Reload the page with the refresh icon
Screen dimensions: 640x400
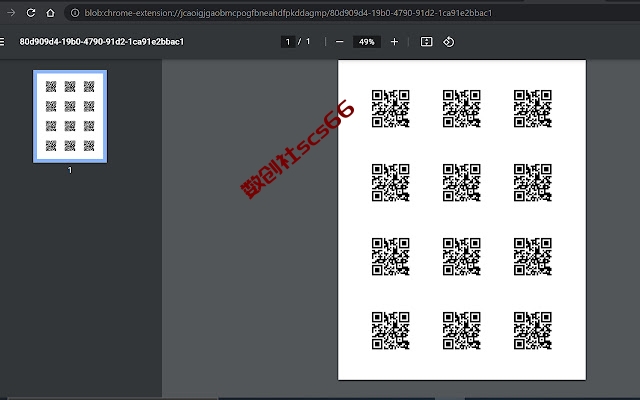pyautogui.click(x=31, y=13)
